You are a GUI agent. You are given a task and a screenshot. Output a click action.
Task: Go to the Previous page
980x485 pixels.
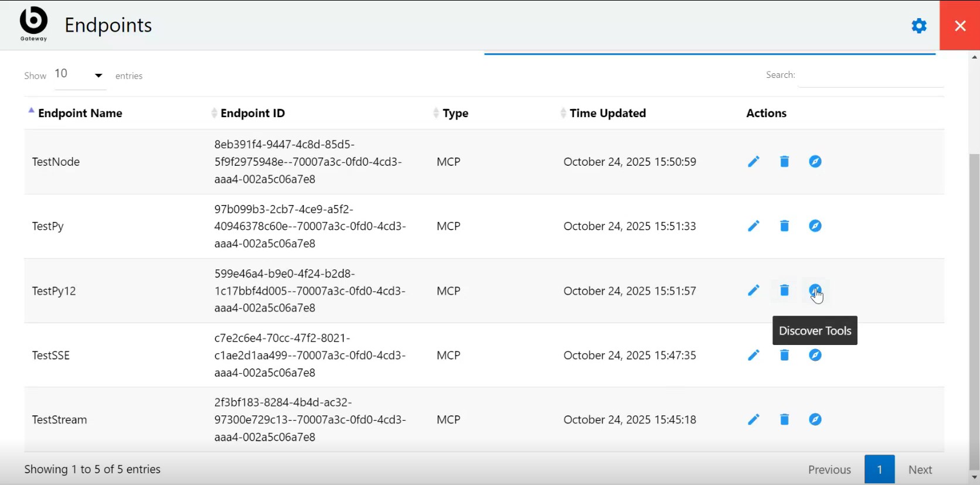[829, 470]
